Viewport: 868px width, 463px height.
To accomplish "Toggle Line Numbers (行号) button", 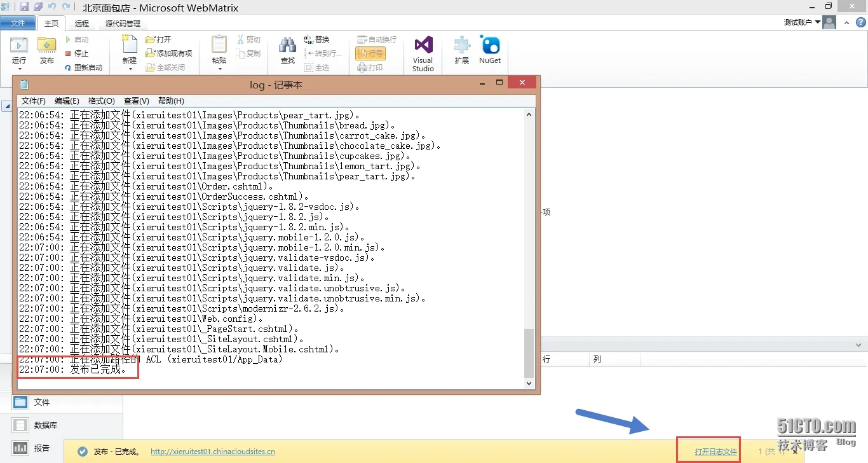I will [370, 53].
